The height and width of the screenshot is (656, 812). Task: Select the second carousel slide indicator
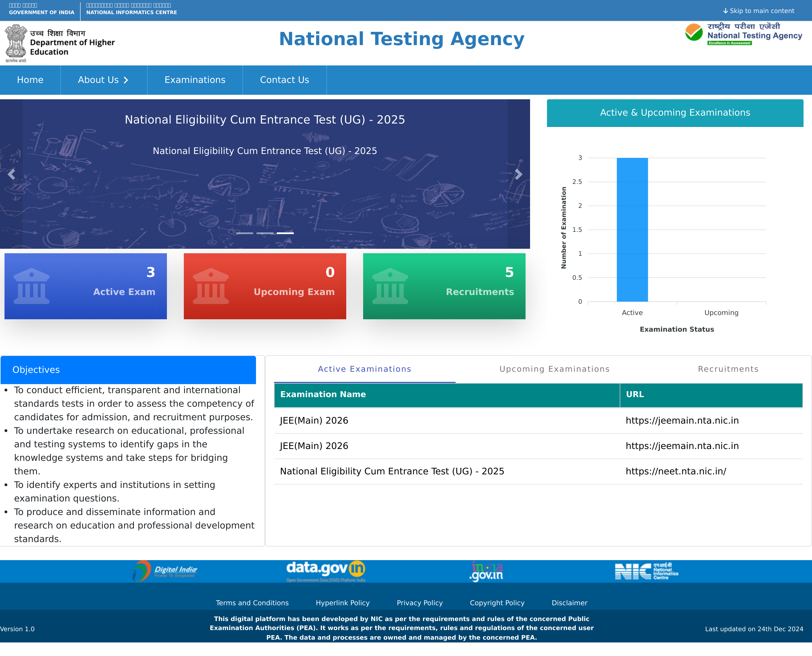pos(265,233)
